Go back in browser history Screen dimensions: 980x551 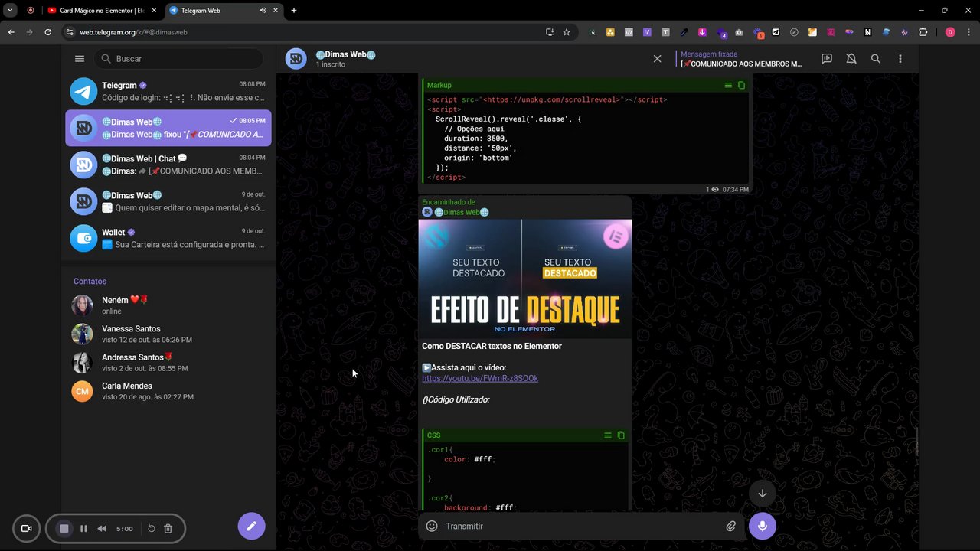(11, 32)
